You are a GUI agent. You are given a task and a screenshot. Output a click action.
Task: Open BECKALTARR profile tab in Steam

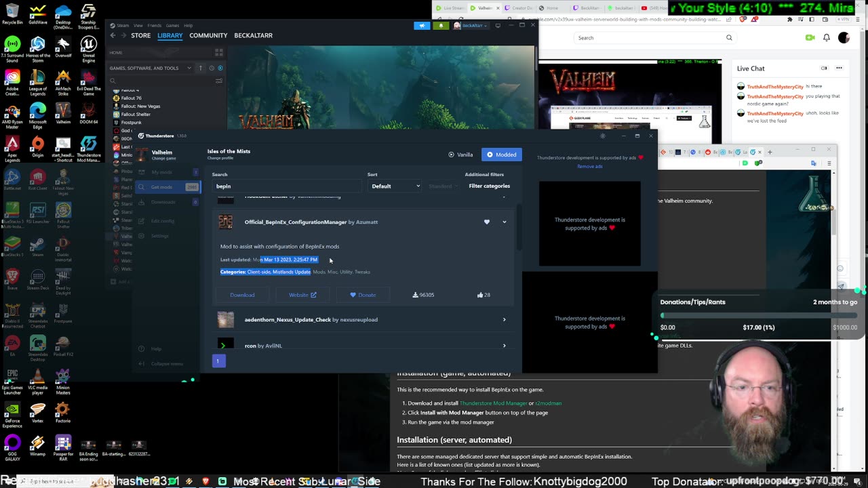[253, 35]
